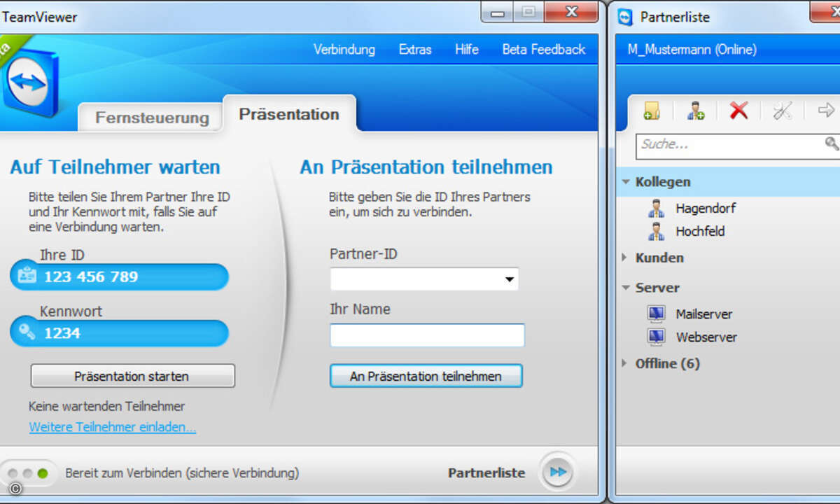Select the Mailserver entry
This screenshot has height=504, width=840.
click(x=704, y=314)
